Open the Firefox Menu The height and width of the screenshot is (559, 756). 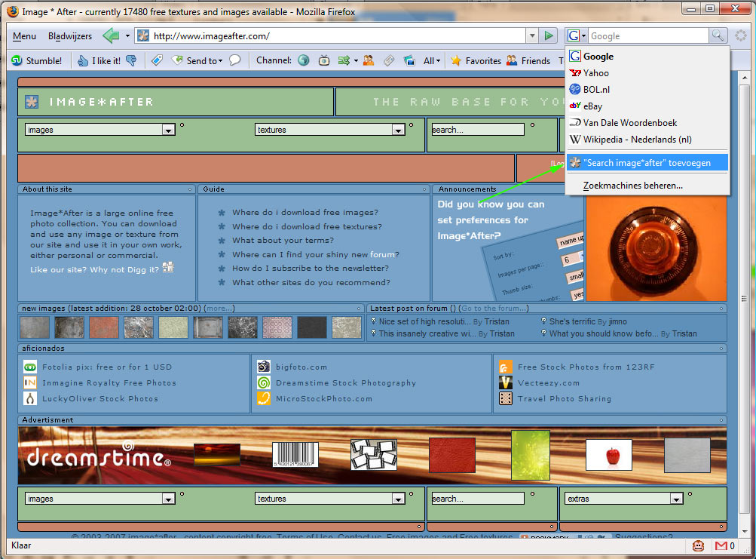(x=25, y=36)
